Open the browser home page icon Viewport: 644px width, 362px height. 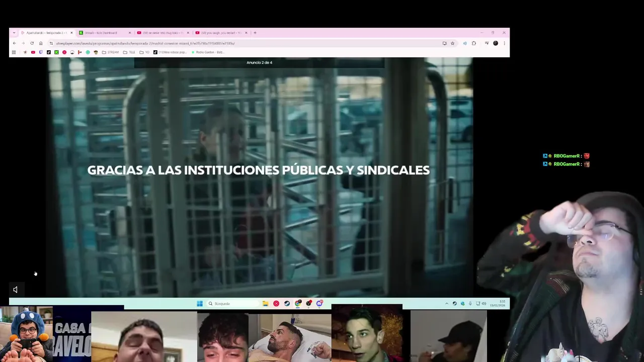click(x=41, y=43)
